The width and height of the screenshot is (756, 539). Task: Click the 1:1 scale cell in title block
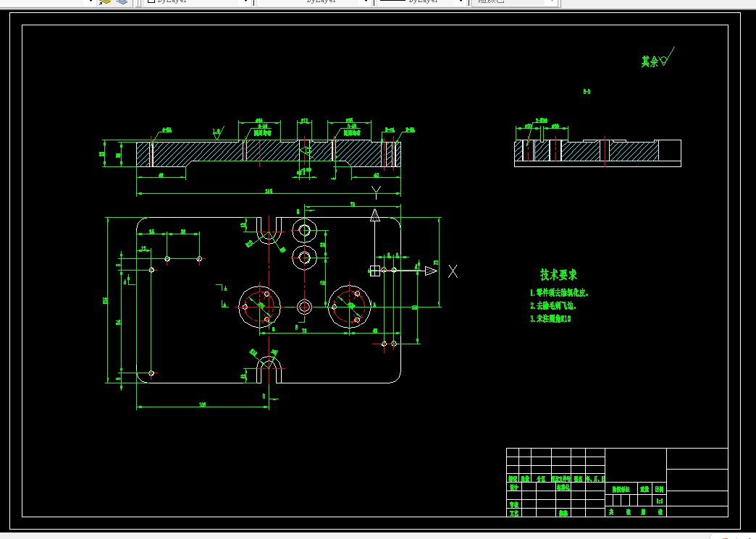pos(660,501)
